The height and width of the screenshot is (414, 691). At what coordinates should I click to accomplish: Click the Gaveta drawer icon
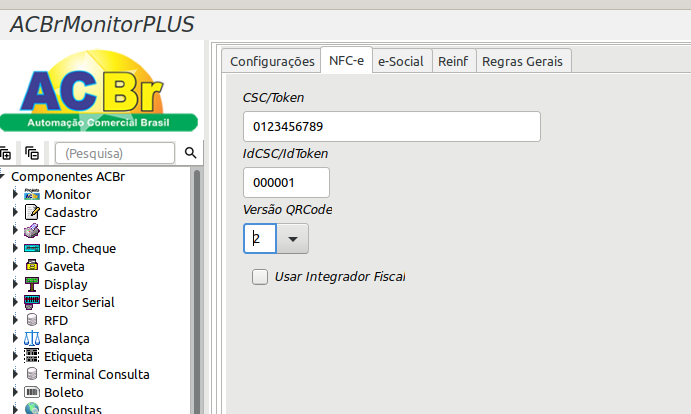tap(32, 265)
